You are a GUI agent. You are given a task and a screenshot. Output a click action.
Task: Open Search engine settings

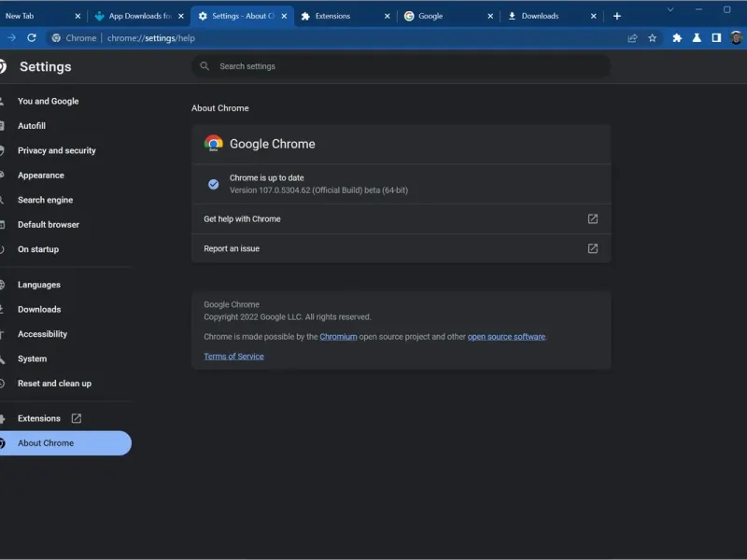pyautogui.click(x=45, y=200)
